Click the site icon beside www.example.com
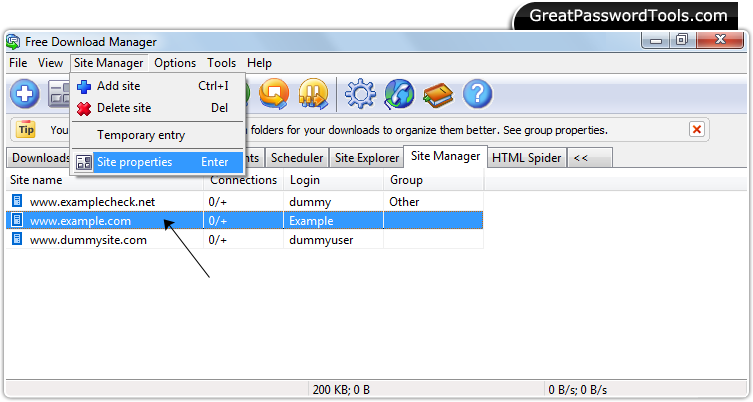 pos(17,220)
